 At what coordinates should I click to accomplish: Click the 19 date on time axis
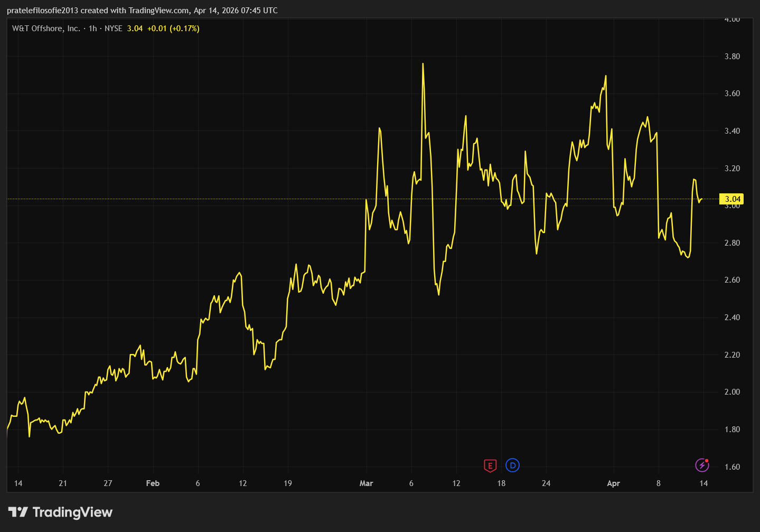(288, 483)
